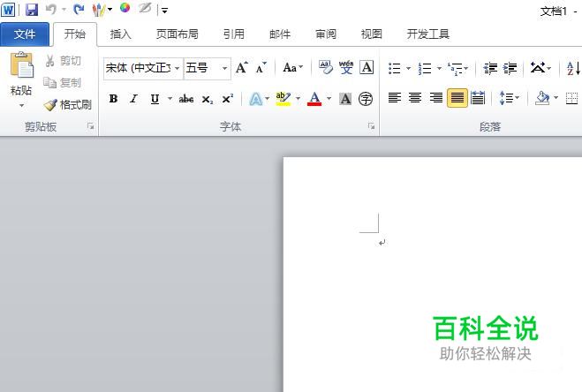The width and height of the screenshot is (582, 392).
Task: Click the character border A icon
Action: pyautogui.click(x=367, y=68)
